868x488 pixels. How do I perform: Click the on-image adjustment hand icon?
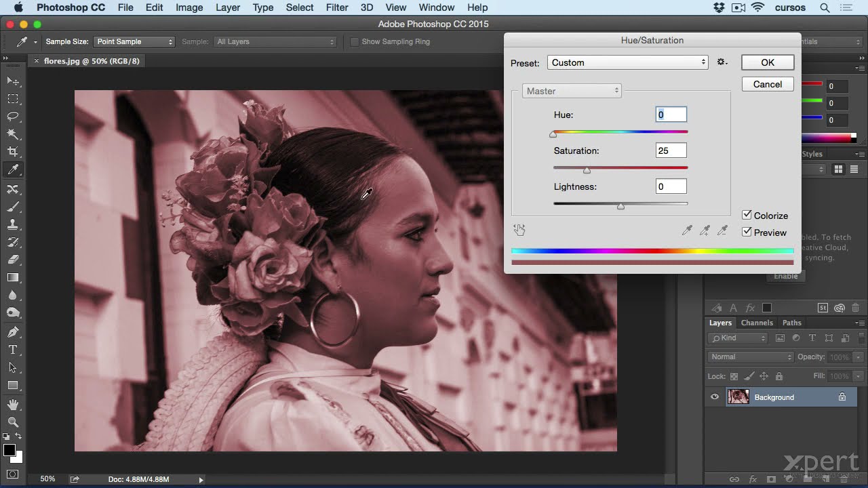(x=519, y=230)
